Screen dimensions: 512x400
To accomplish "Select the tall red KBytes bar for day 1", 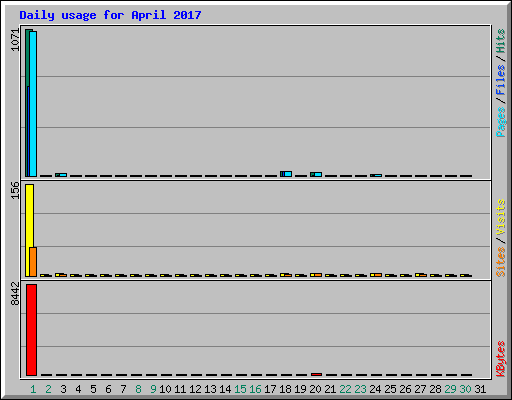I will click(31, 330).
